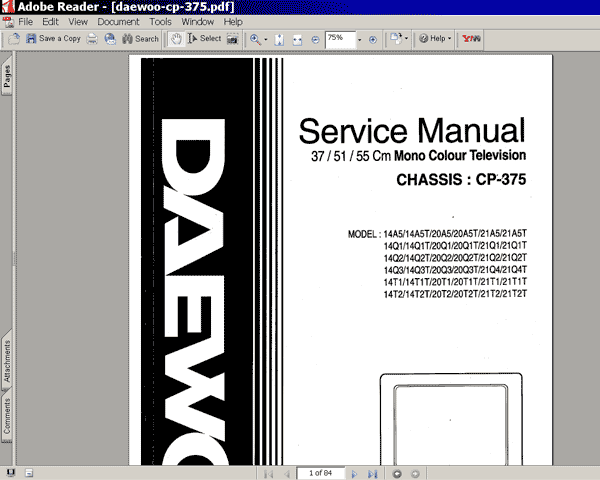Click the 37 / 51 / 55 Cm subtitle text

[418, 156]
